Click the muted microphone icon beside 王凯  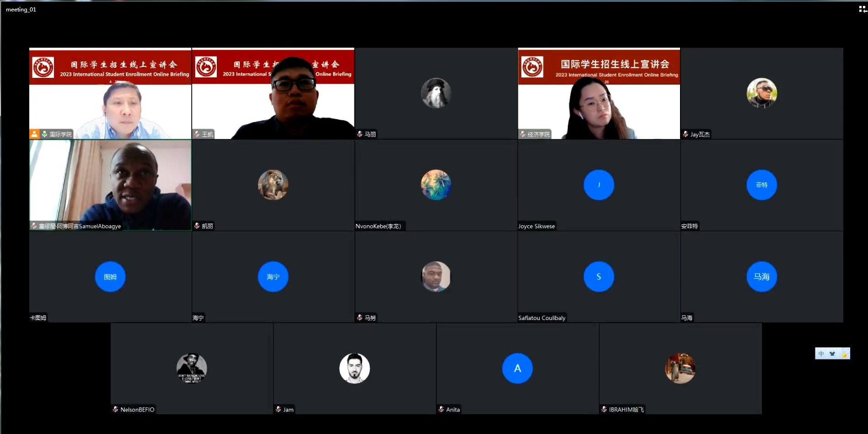197,134
